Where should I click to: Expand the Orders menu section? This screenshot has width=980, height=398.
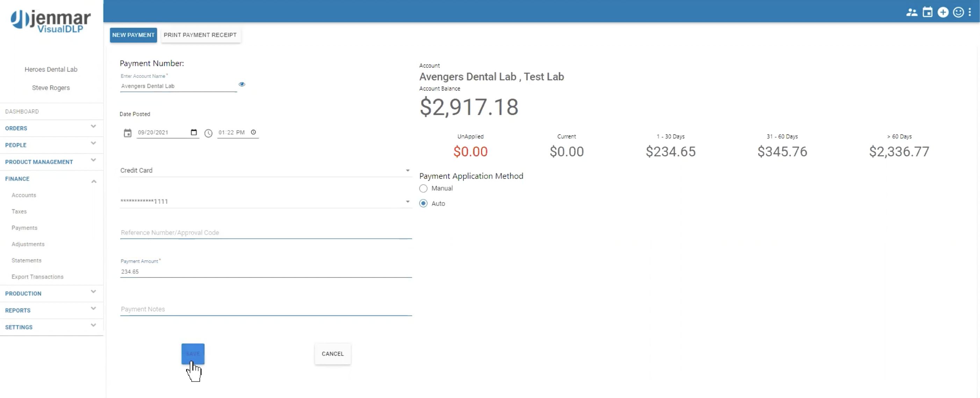click(x=51, y=128)
